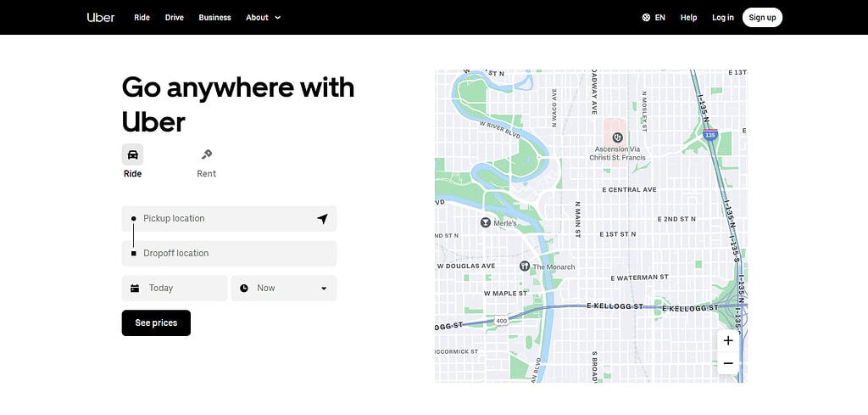
Task: Click the N MAIN ST map label
Action: 577,220
